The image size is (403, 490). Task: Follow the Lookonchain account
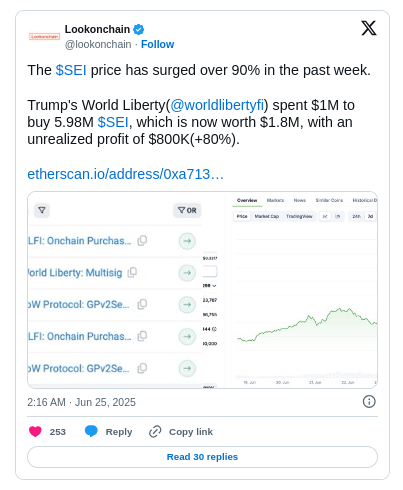157,44
